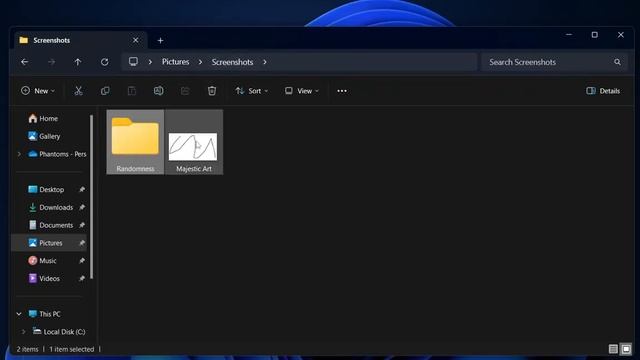The image size is (640, 360).
Task: Open the View dropdown menu
Action: [302, 91]
